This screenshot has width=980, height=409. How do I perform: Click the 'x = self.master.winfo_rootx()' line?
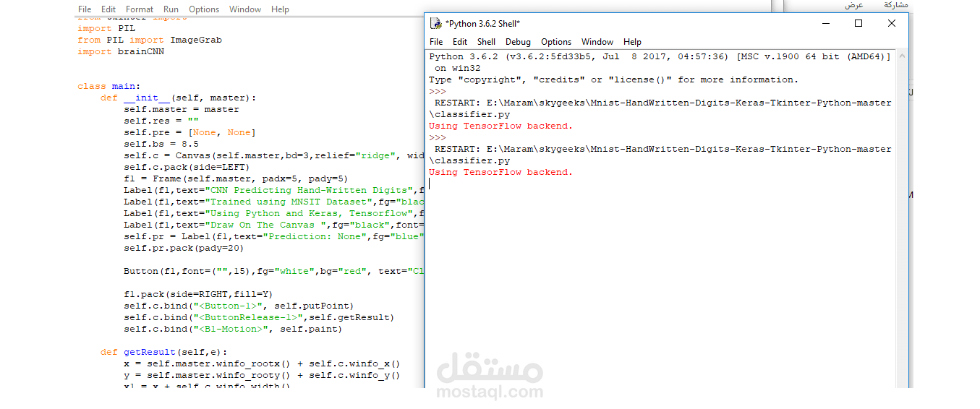tap(263, 363)
